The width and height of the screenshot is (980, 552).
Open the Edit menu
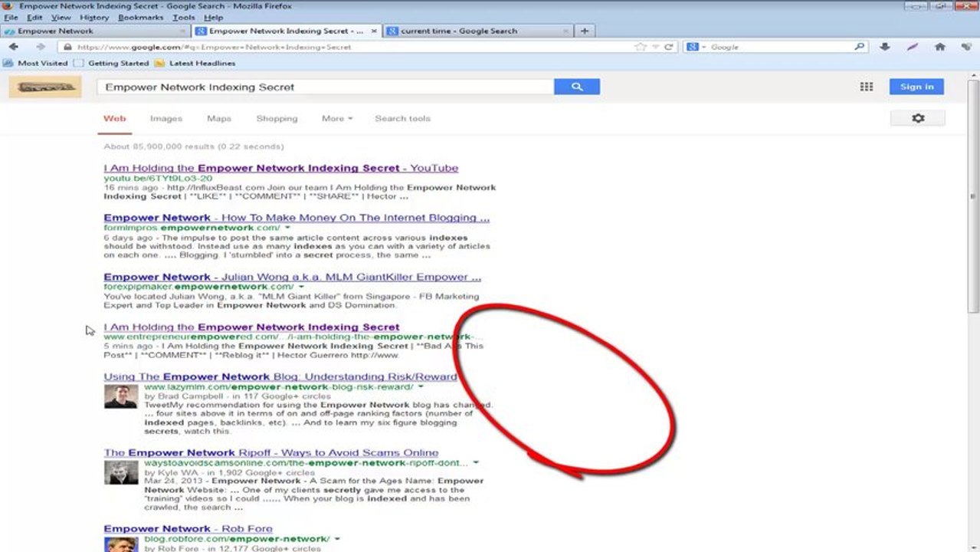click(x=34, y=18)
